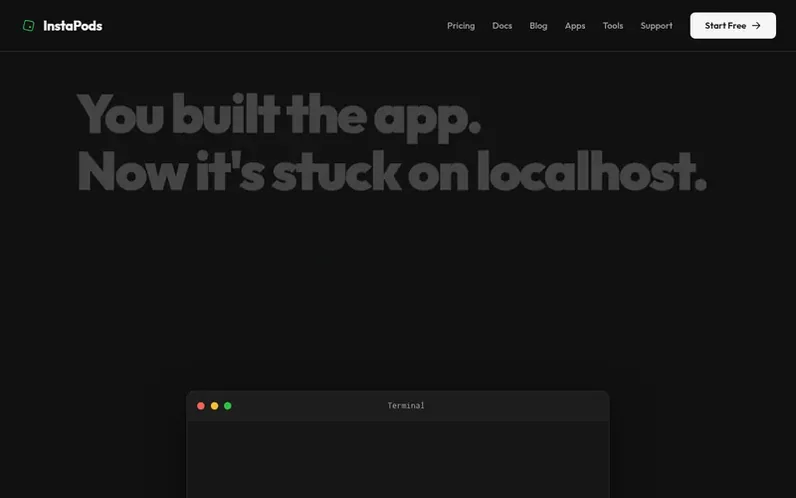Open the Pricing page
Image resolution: width=796 pixels, height=498 pixels.
tap(461, 25)
